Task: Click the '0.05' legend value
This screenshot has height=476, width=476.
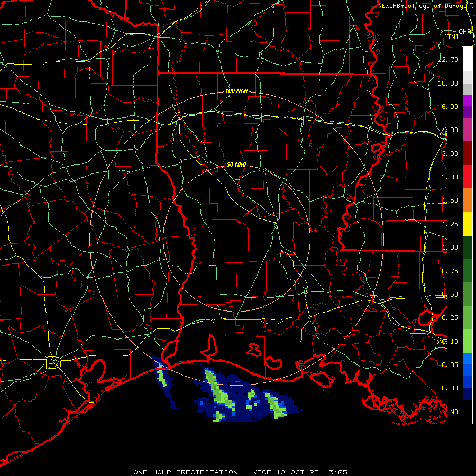Action: 450,364
